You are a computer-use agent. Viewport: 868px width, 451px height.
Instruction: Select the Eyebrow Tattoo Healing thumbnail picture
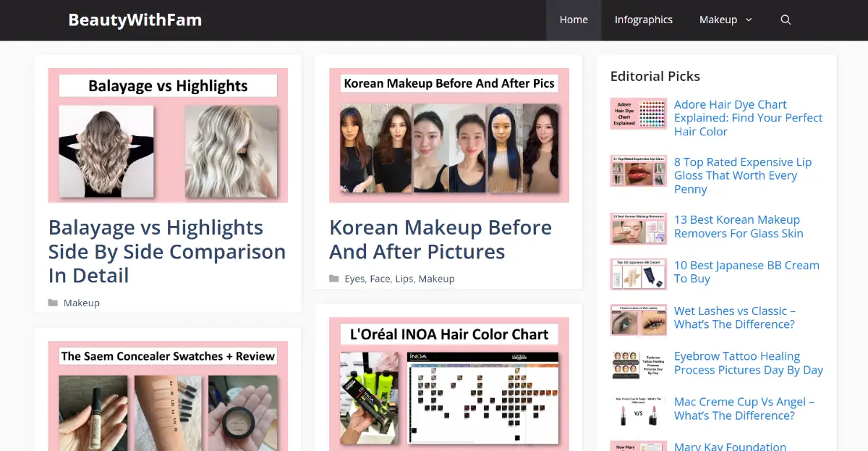click(638, 364)
